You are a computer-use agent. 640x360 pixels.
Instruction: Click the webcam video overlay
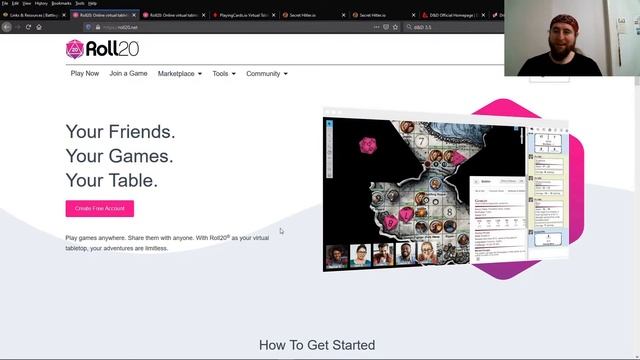(572, 38)
